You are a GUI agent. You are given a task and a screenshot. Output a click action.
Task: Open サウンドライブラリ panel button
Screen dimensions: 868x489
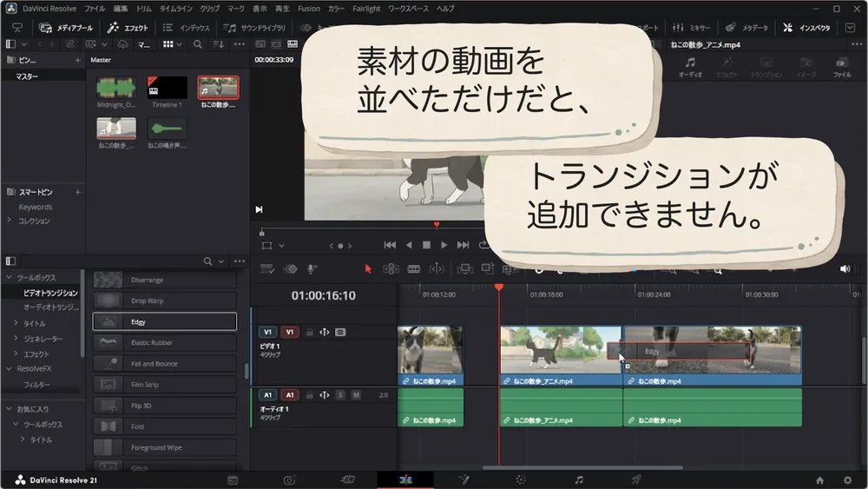pos(254,28)
